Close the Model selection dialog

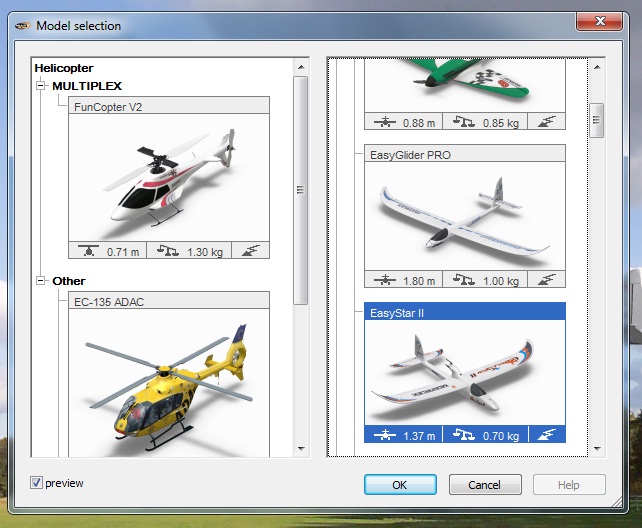point(600,21)
